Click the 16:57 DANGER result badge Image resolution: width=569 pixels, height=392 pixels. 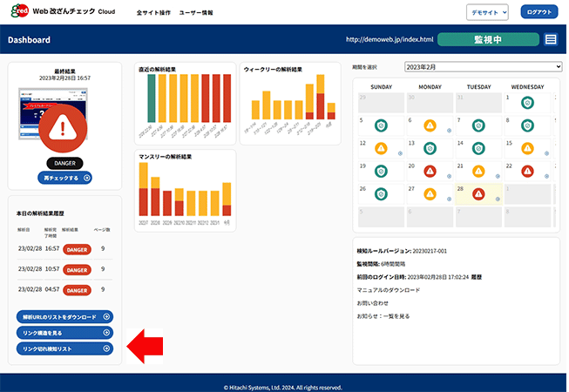pos(78,249)
